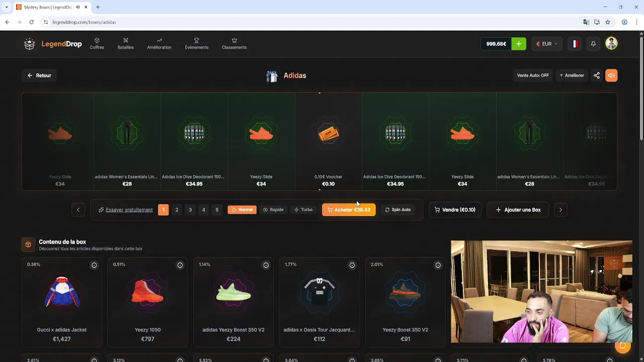Click Vendre (€0.10) button
Image resolution: width=644 pixels, height=362 pixels.
point(455,210)
